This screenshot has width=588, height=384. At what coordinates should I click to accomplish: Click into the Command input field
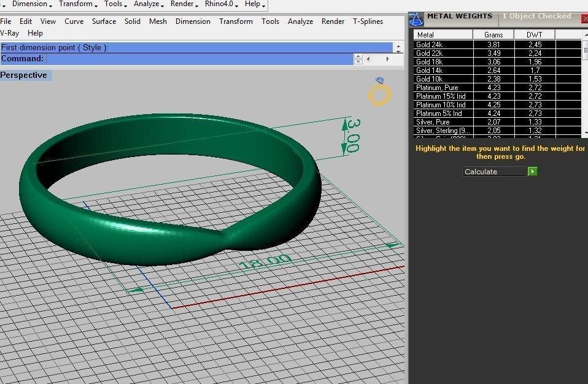coord(199,59)
